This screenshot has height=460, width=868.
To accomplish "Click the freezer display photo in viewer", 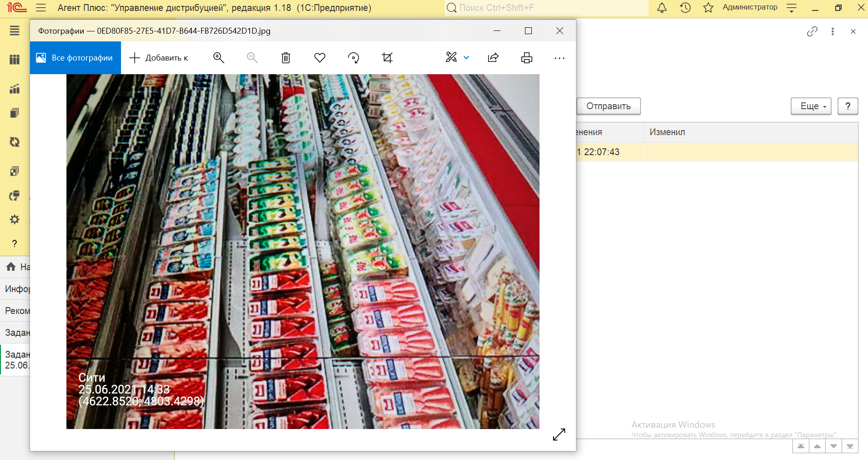I will [303, 252].
